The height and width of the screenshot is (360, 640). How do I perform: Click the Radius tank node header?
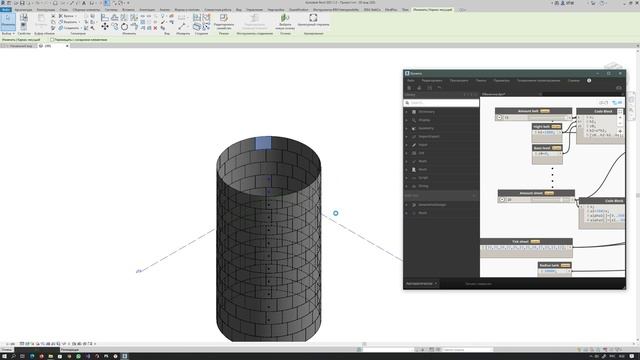[x=554, y=265]
